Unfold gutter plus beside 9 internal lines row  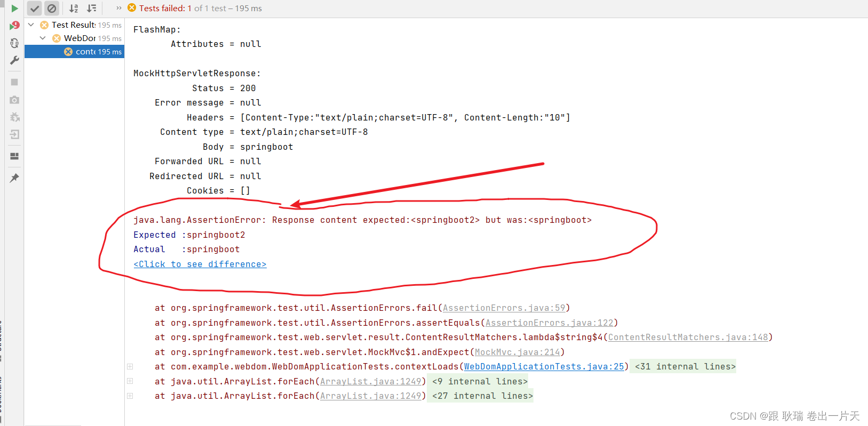pyautogui.click(x=130, y=381)
